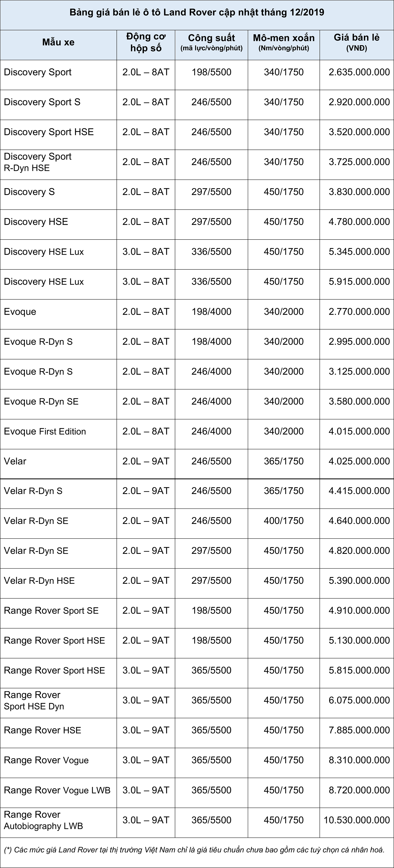Click the 'Mẫu xe' column header
Image resolution: width=394 pixels, height=868 pixels.
pos(58,42)
